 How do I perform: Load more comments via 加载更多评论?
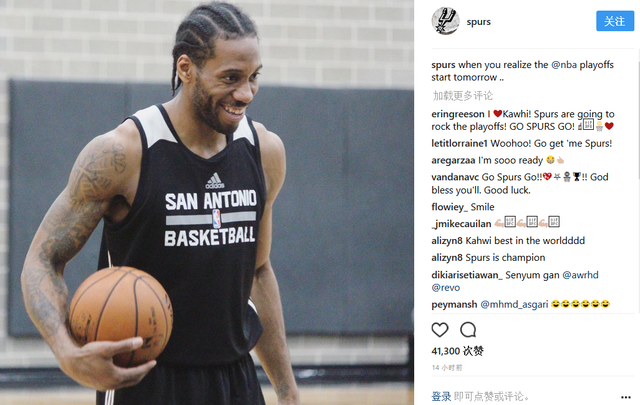[x=462, y=96]
